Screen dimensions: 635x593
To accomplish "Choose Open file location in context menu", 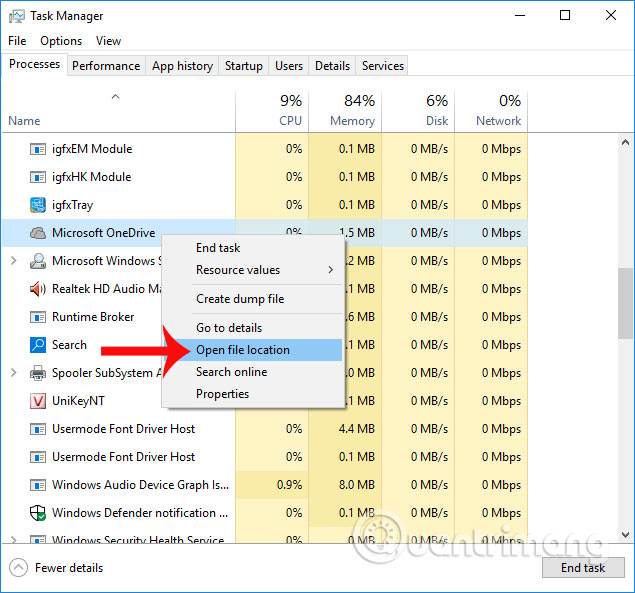I will (254, 350).
